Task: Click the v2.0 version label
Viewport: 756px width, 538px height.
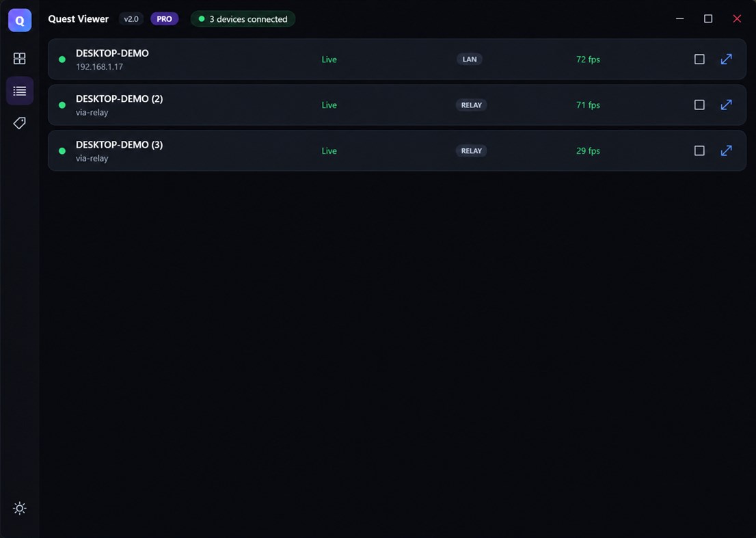Action: [131, 19]
